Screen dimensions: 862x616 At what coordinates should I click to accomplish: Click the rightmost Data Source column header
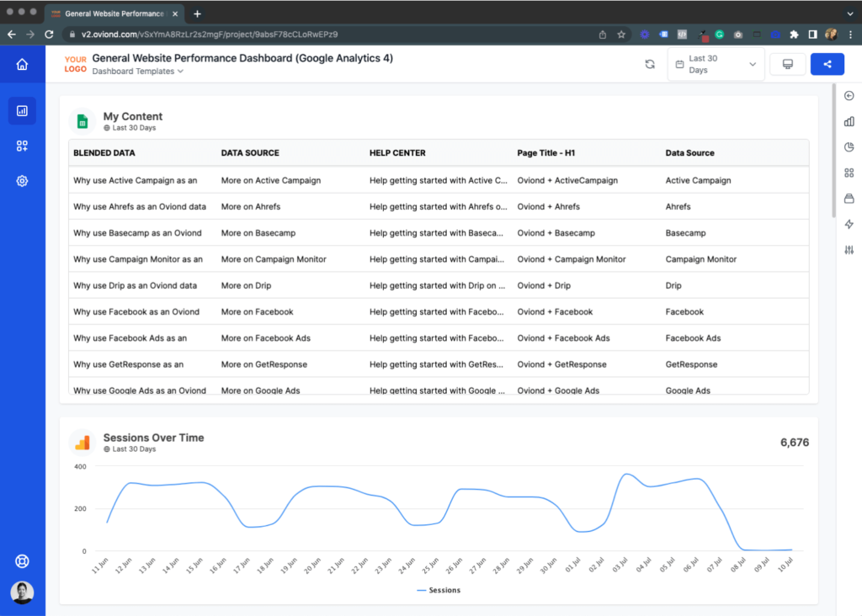[690, 153]
